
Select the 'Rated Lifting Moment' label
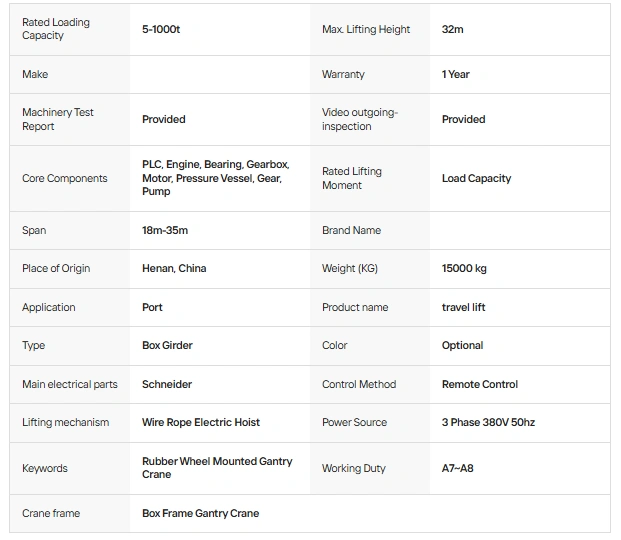point(352,178)
